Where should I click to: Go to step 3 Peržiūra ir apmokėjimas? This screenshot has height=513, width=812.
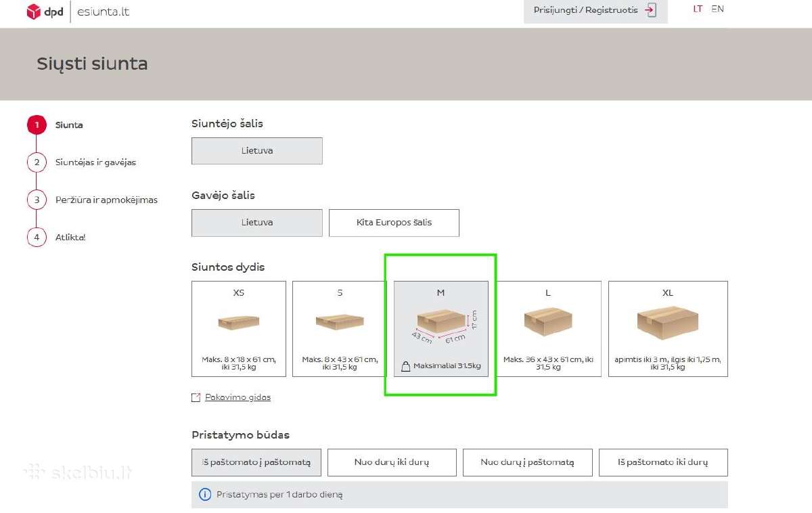pyautogui.click(x=106, y=200)
